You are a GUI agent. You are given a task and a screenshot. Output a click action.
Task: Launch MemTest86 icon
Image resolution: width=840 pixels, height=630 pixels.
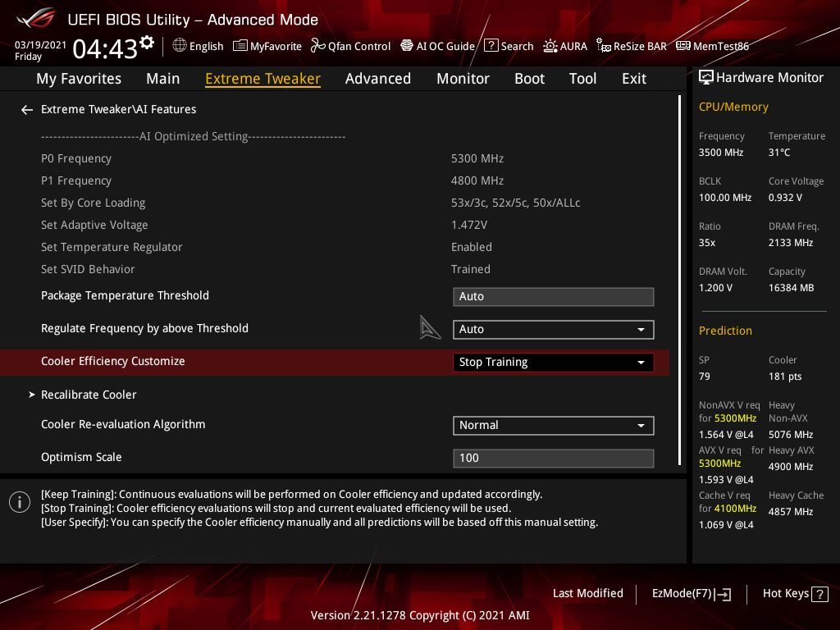point(683,46)
